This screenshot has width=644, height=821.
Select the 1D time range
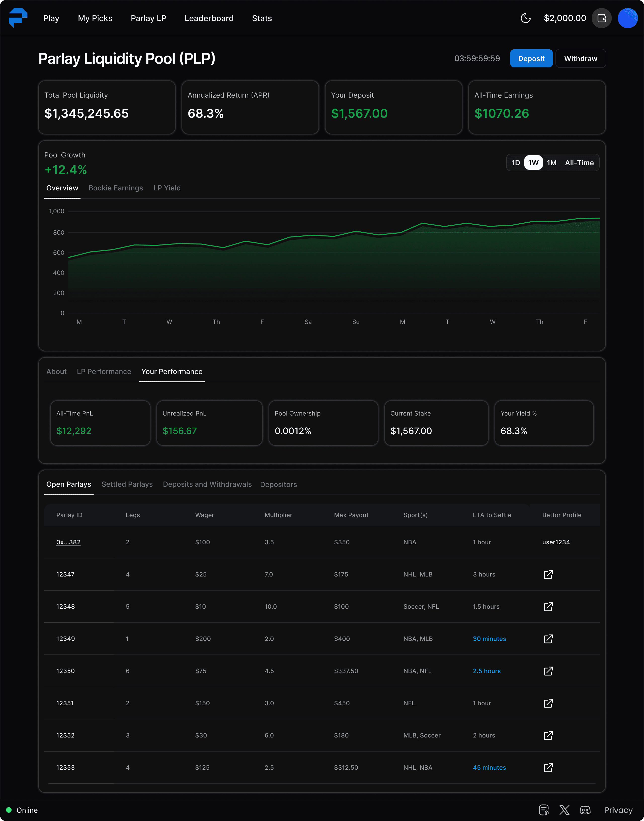pyautogui.click(x=515, y=163)
